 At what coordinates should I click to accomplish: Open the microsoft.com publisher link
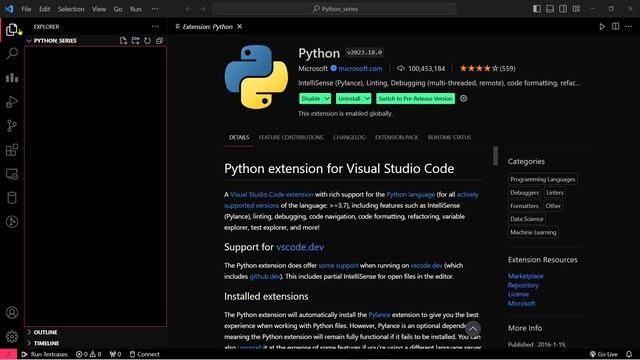[360, 69]
